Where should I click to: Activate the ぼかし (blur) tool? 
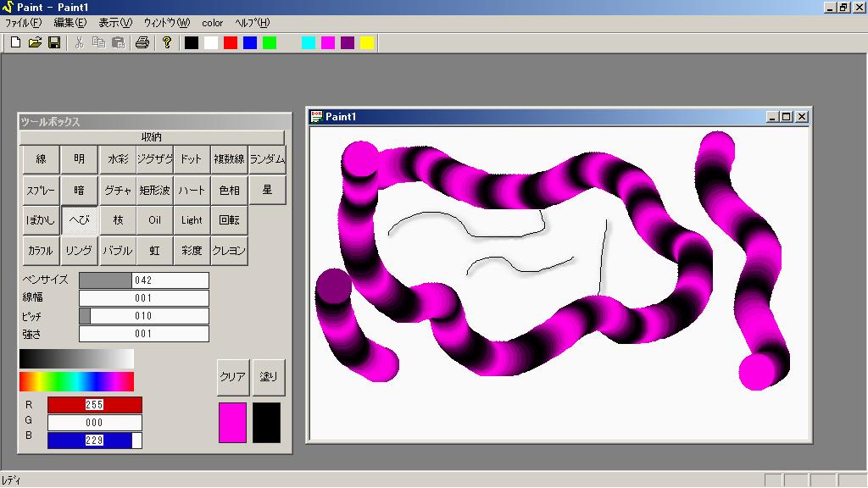pos(41,220)
